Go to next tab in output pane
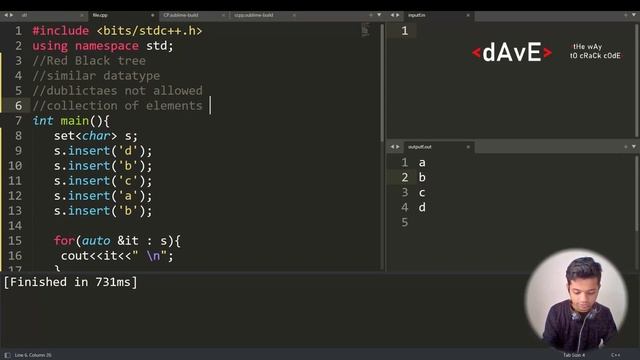 click(398, 147)
